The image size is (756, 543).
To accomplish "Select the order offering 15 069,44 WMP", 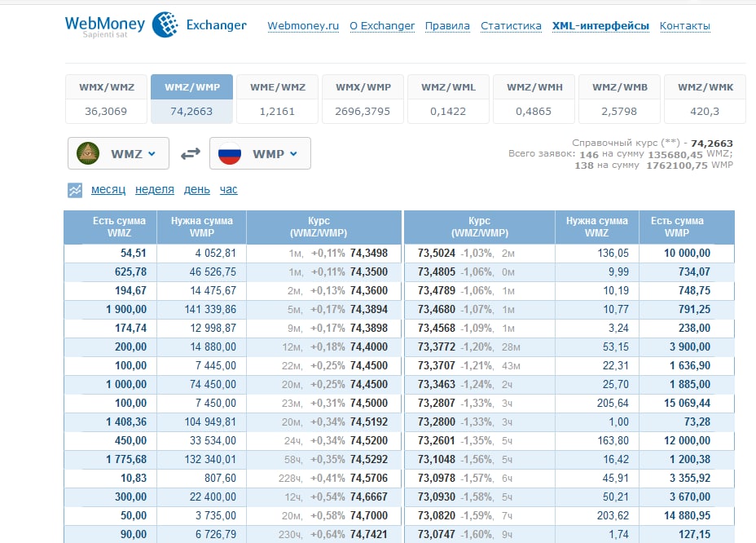I will [569, 404].
